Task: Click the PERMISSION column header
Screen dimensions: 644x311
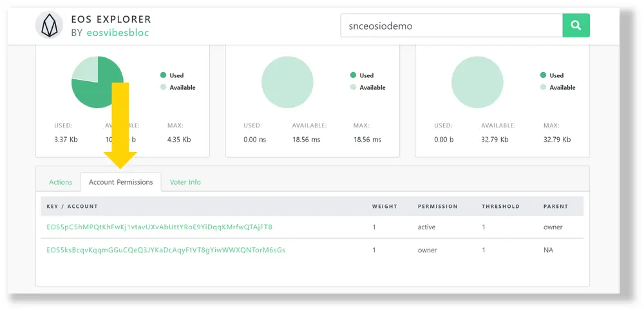Action: (437, 206)
